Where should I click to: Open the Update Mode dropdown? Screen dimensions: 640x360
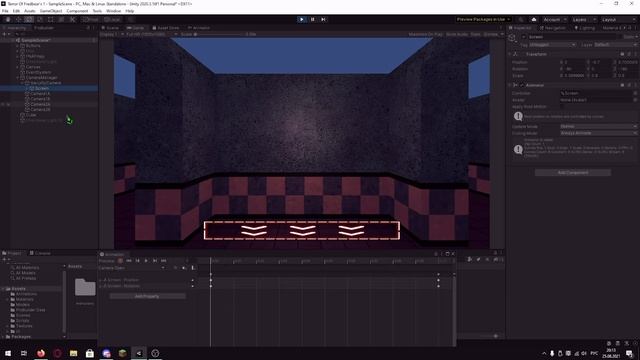pos(598,127)
